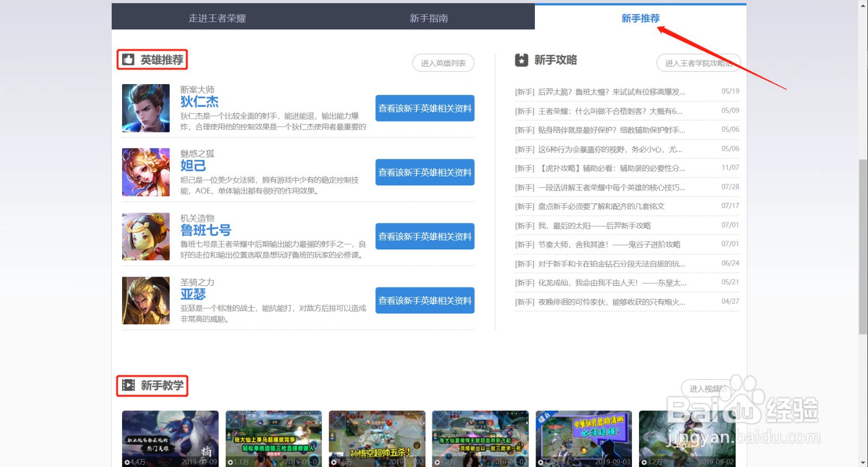The height and width of the screenshot is (467, 868).
Task: Open the 亚瑟 hero name link
Action: pyautogui.click(x=193, y=294)
